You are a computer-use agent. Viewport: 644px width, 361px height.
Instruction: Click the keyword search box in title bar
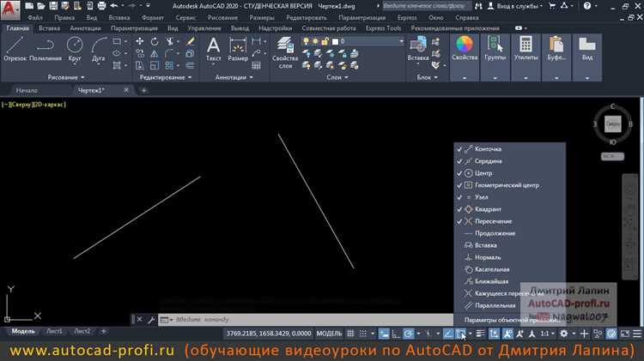click(426, 6)
